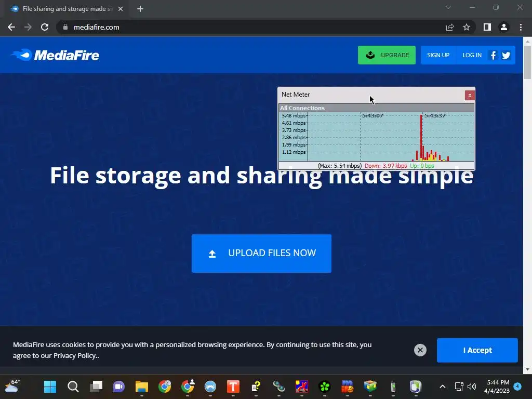Open the colorful cube app on taskbar
Viewport: 532px width, 399px height.
370,387
